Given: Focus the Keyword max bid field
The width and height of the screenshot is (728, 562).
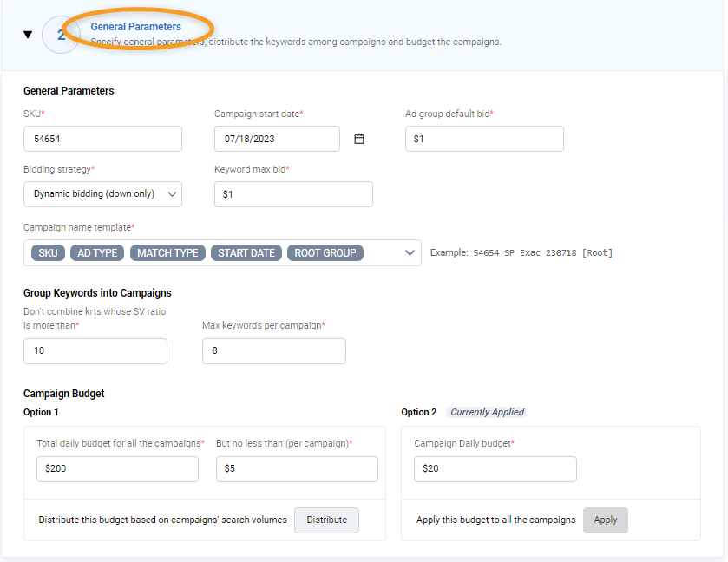Looking at the screenshot, I should coord(293,194).
